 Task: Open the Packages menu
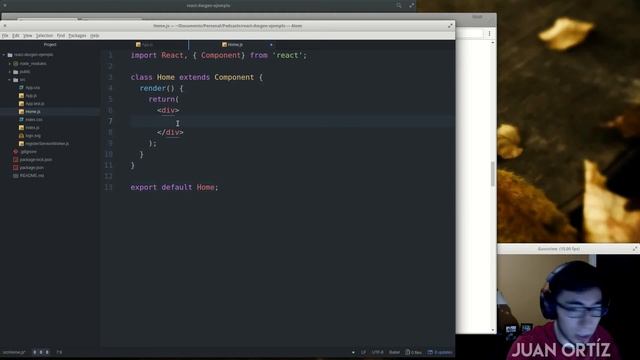click(77, 36)
